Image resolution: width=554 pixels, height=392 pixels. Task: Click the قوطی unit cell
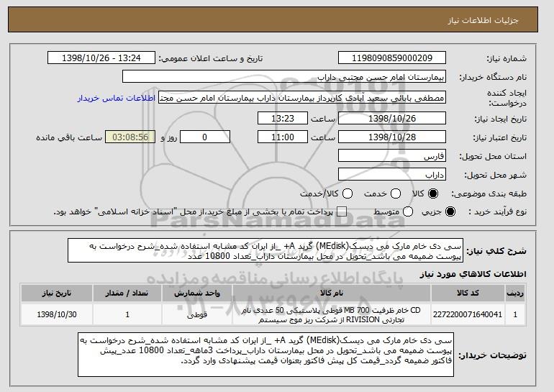[197, 314]
